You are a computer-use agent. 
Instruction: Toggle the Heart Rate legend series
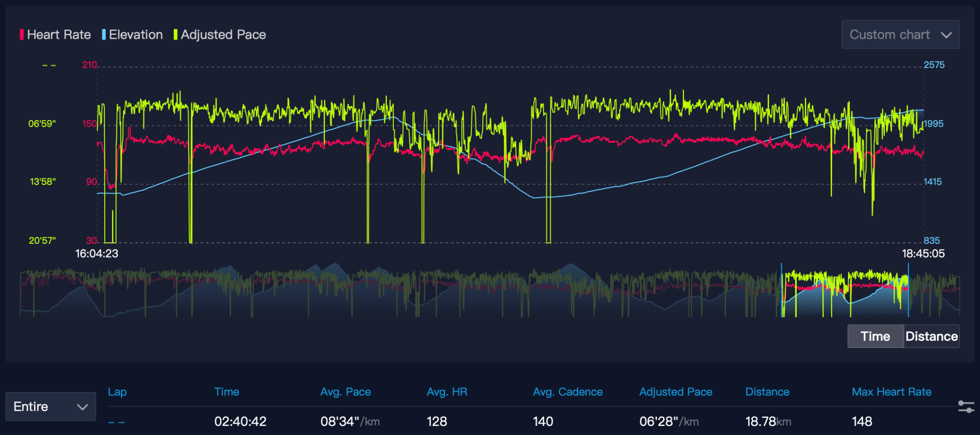click(x=55, y=34)
